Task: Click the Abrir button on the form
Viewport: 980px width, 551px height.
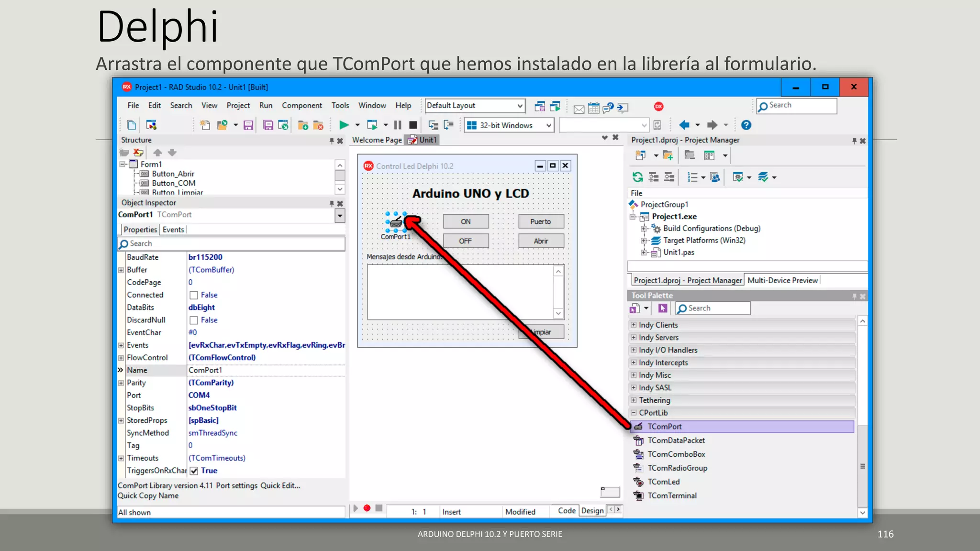Action: click(541, 241)
